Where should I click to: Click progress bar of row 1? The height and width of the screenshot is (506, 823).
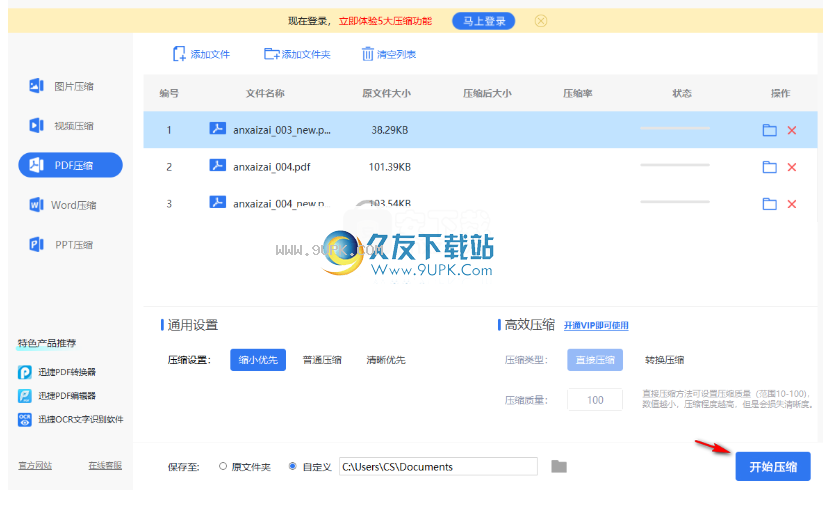(x=675, y=128)
